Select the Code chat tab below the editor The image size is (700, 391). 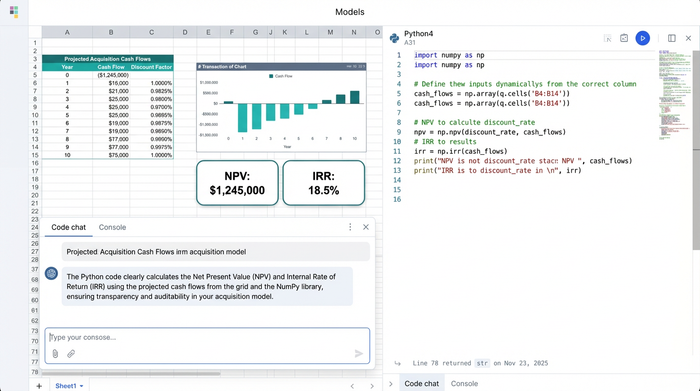(x=421, y=383)
